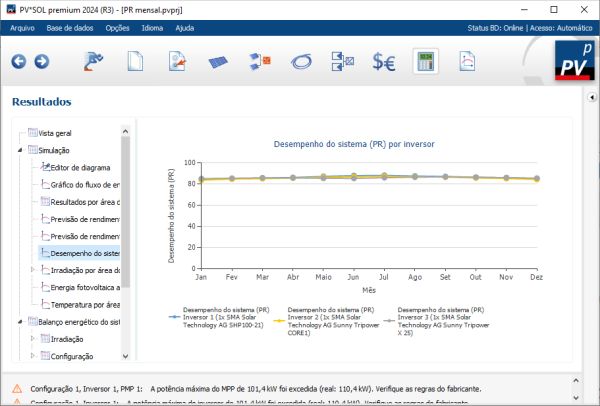
Task: Expand the Irradiação por área tree node
Action: [x=32, y=269]
